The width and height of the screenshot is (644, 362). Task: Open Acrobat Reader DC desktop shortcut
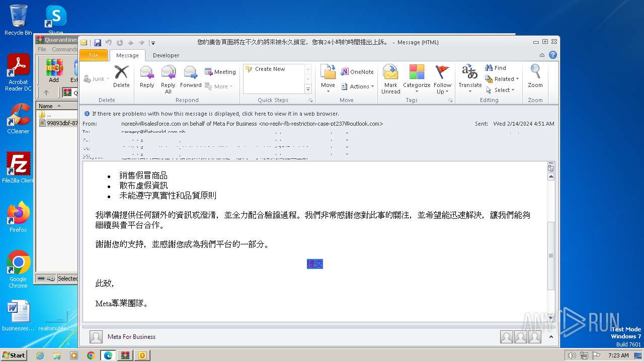[18, 73]
